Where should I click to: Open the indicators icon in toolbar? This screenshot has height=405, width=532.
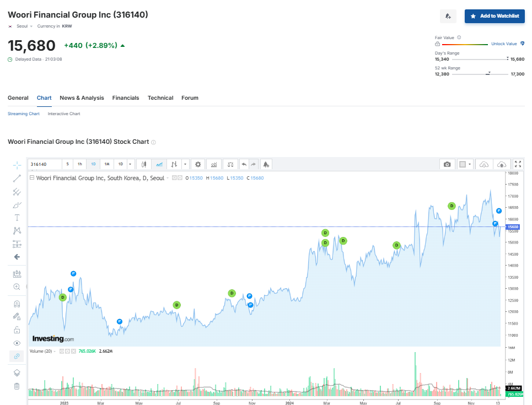(x=214, y=165)
